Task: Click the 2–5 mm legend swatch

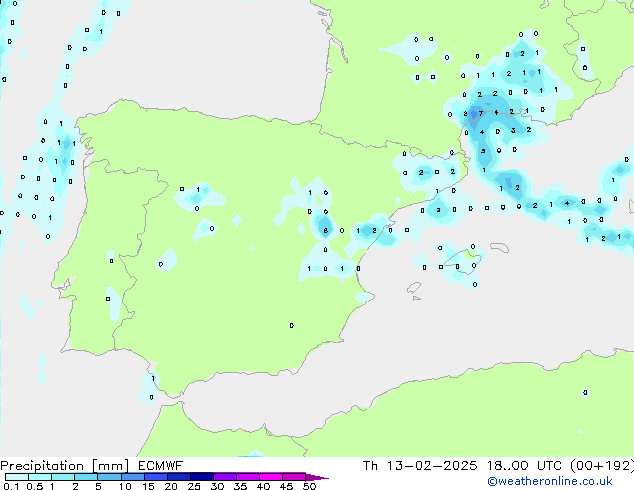Action: pyautogui.click(x=86, y=477)
